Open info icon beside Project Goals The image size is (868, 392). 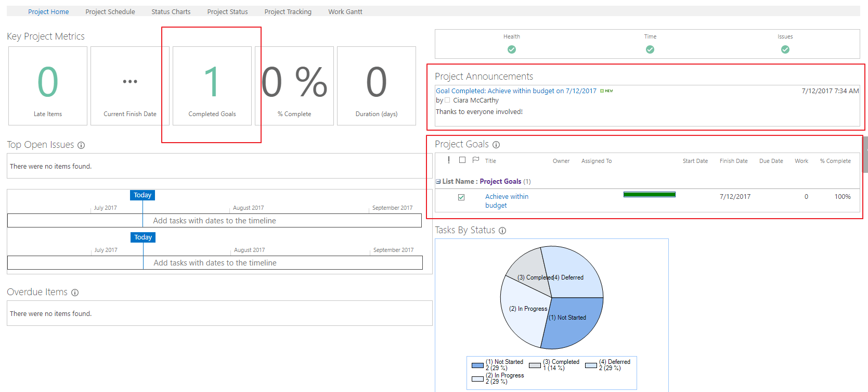click(x=496, y=145)
